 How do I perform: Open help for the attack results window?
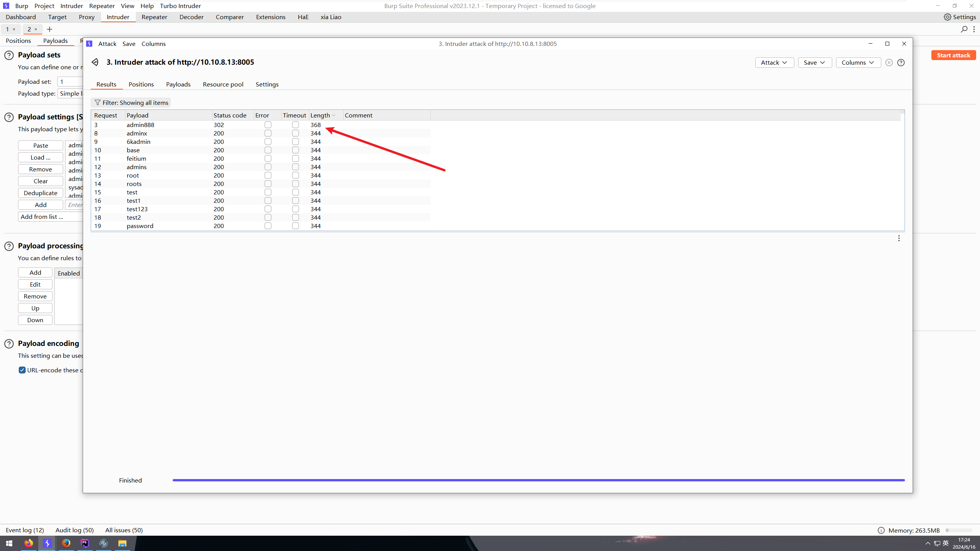901,62
